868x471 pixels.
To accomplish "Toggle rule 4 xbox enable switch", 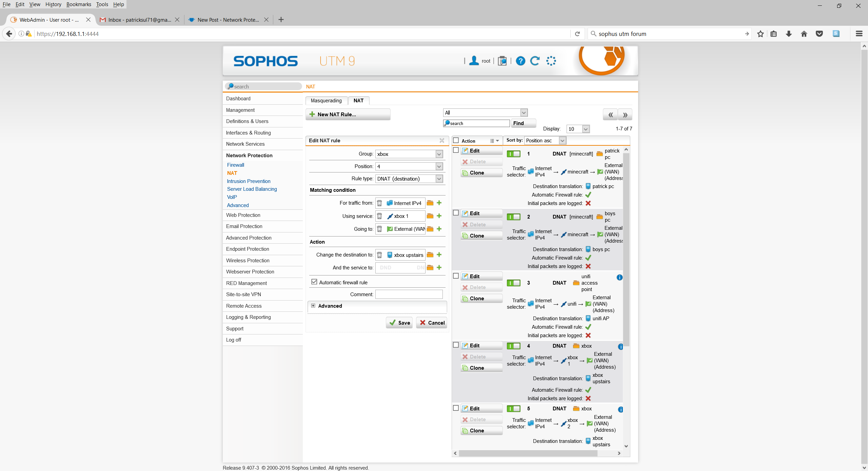I will 513,346.
